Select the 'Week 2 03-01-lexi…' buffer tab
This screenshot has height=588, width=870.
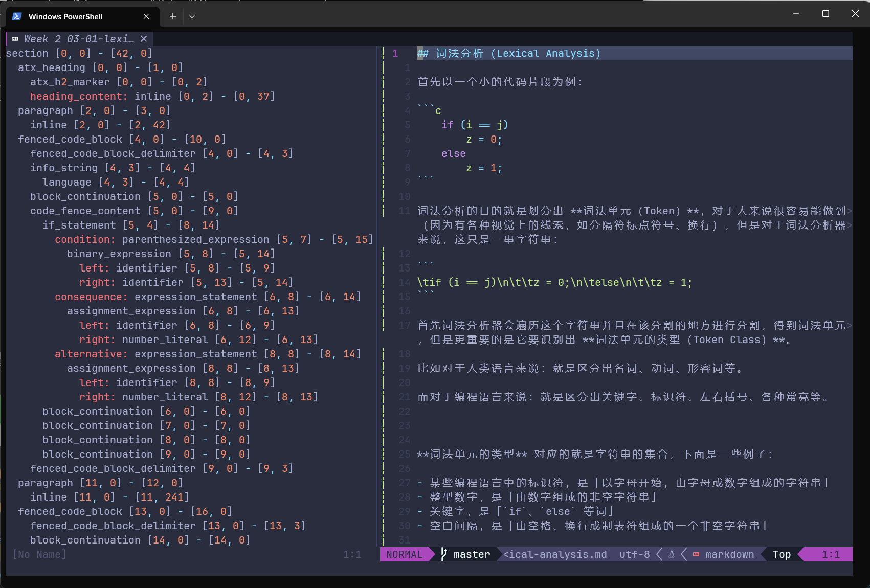click(79, 39)
